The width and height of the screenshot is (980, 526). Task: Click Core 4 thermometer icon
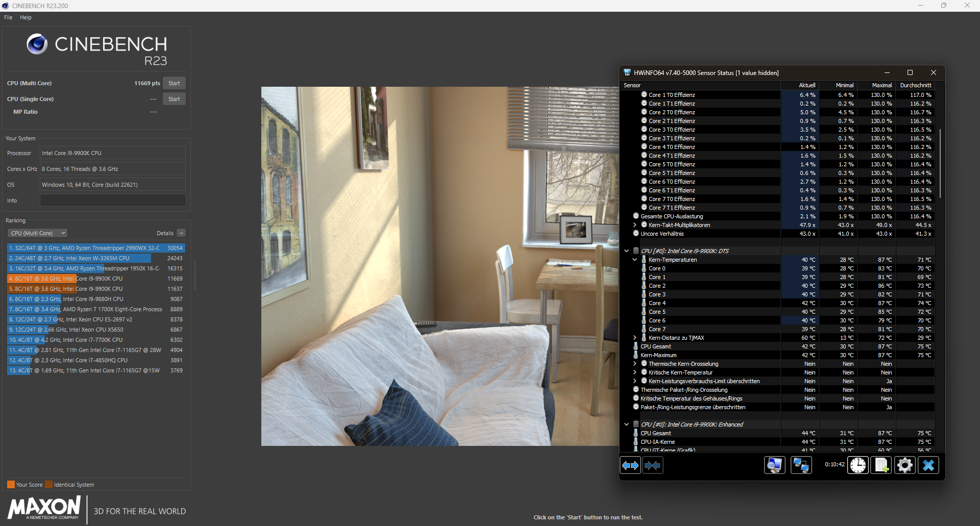pyautogui.click(x=644, y=303)
